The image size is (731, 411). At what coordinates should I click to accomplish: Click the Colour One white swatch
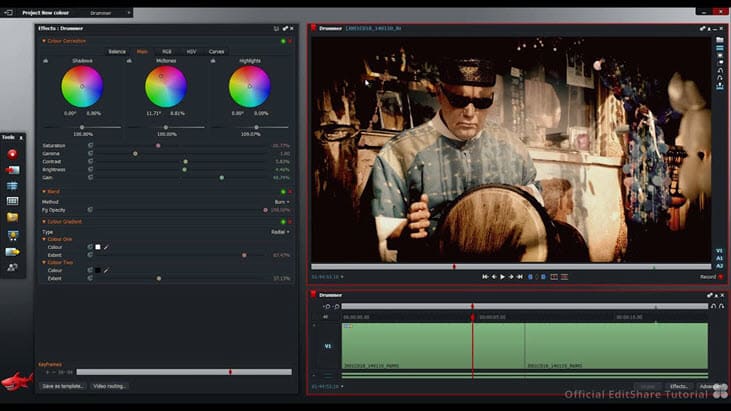[98, 246]
